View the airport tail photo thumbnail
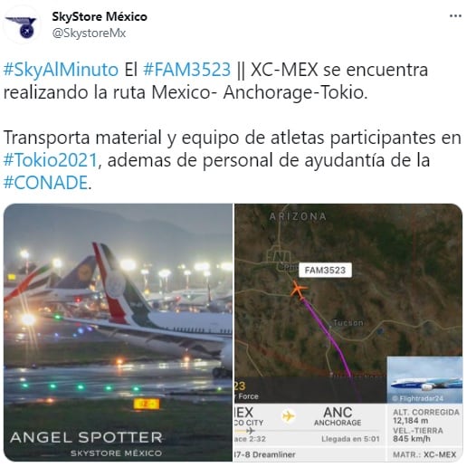 [118, 332]
